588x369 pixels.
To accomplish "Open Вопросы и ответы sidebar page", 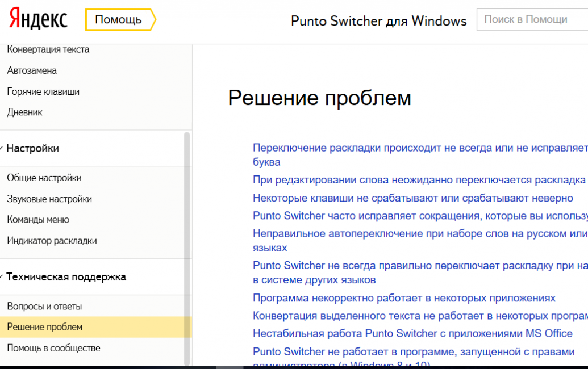I will pyautogui.click(x=45, y=306).
